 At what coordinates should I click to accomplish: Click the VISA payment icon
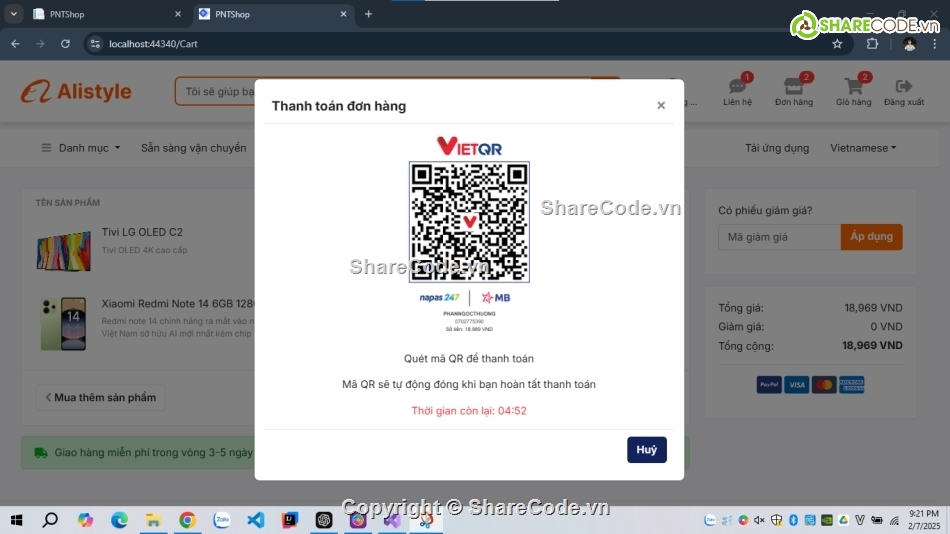(x=797, y=385)
